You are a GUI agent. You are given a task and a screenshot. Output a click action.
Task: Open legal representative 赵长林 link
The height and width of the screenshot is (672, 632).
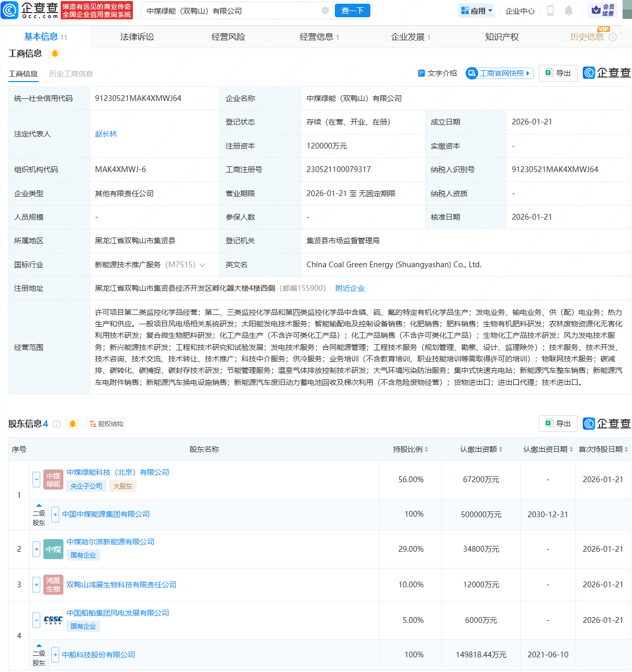click(x=106, y=134)
